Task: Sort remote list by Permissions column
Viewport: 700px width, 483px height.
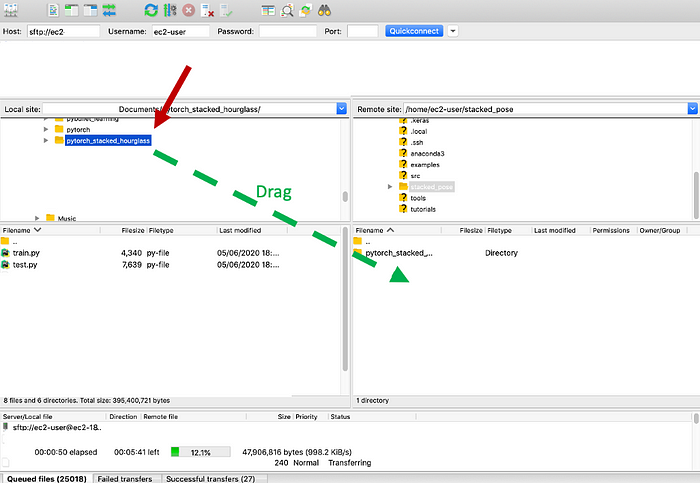Action: pos(613,230)
